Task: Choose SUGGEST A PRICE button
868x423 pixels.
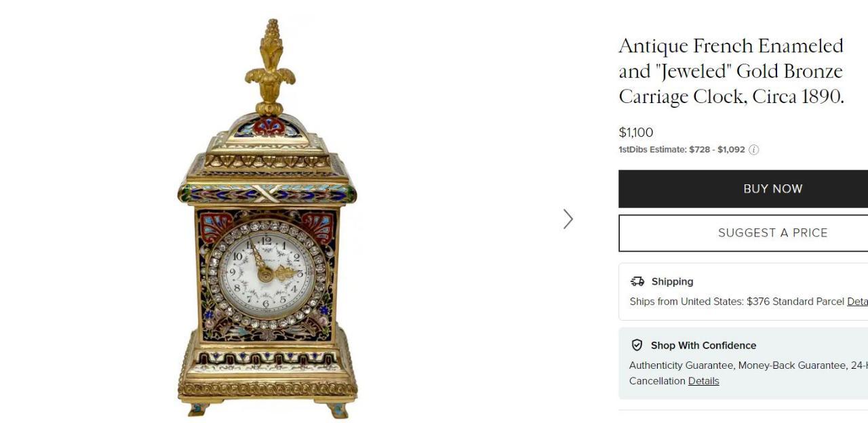Action: (x=743, y=233)
